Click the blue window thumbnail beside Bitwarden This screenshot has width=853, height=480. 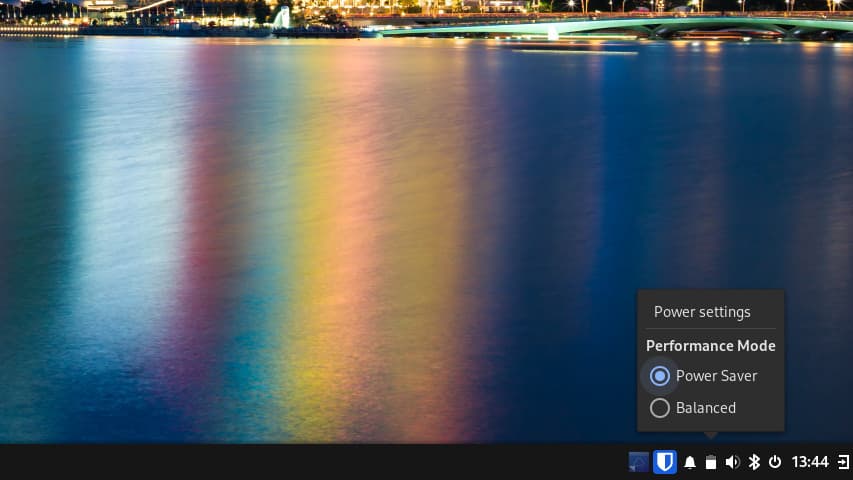point(639,462)
